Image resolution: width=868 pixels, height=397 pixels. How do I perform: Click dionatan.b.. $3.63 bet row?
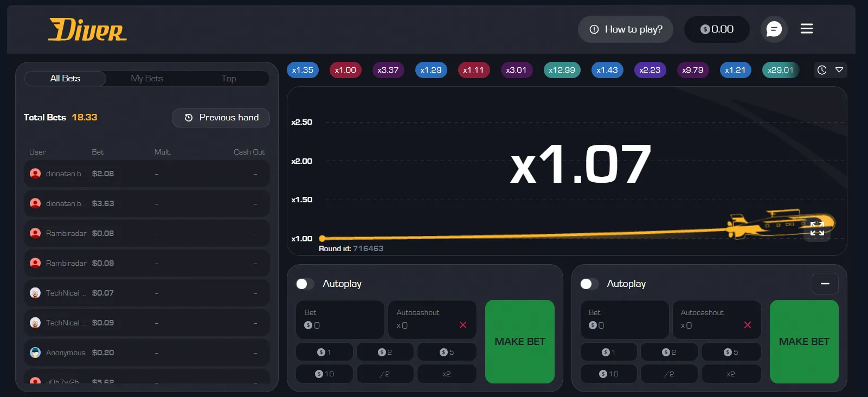(x=147, y=203)
